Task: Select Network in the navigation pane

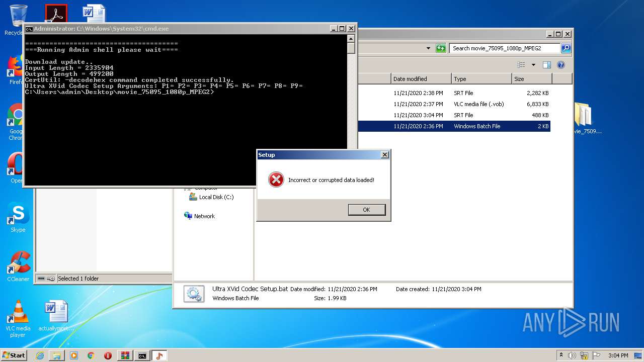Action: coord(200,216)
